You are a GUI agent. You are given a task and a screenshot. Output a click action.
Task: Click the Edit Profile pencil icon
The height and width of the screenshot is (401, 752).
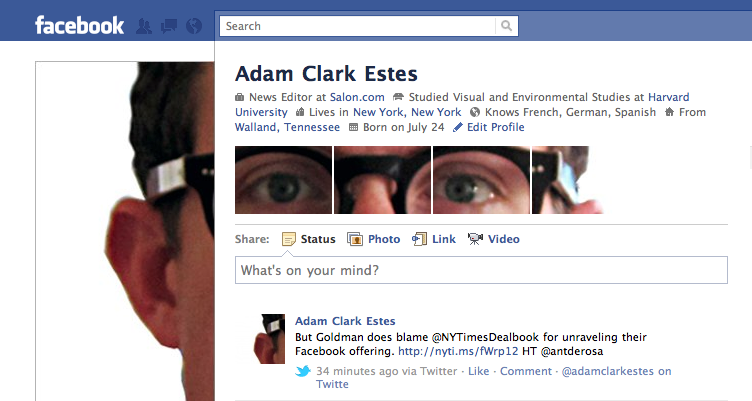pyautogui.click(x=458, y=127)
